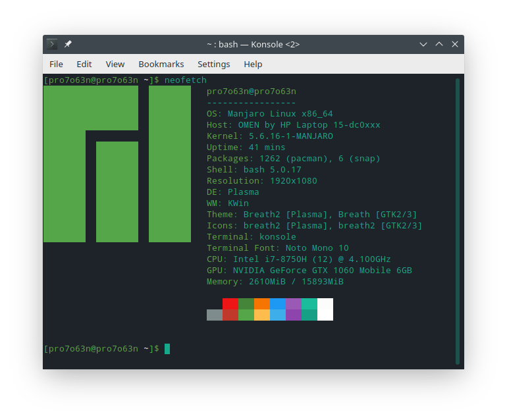Click the terminal vertical scrollbar
This screenshot has width=507, height=420.
click(x=458, y=221)
